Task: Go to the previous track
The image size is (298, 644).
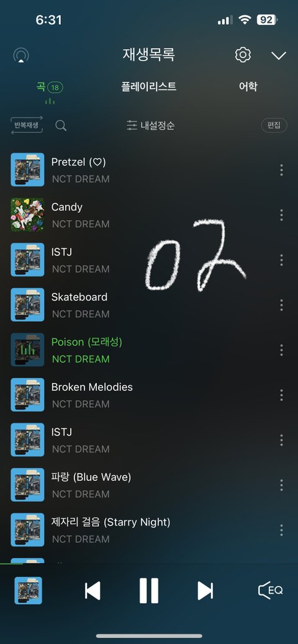Action: tap(93, 591)
